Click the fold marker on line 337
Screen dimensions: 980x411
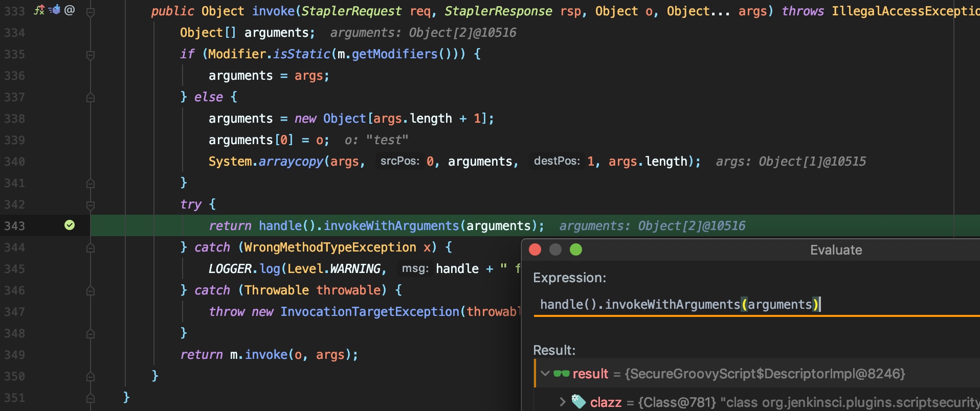tap(91, 97)
